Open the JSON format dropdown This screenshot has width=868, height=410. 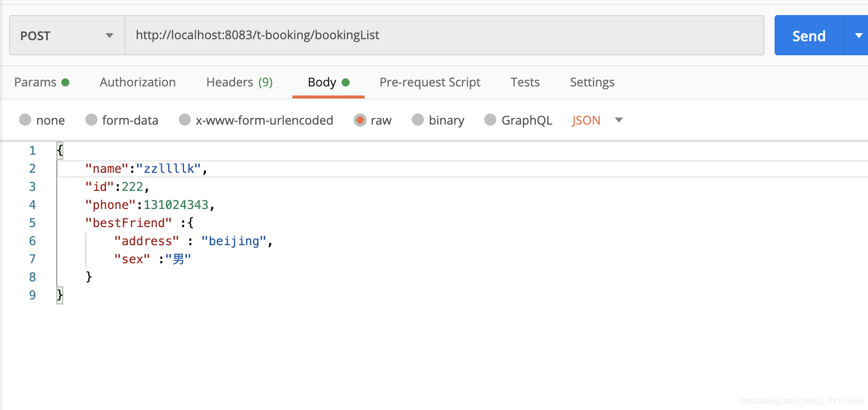[597, 120]
